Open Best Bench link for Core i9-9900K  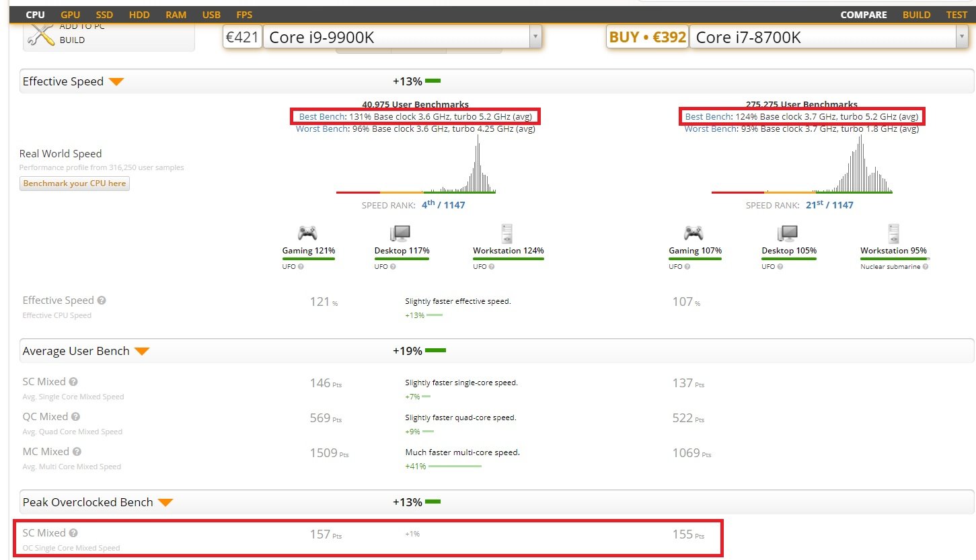(322, 116)
